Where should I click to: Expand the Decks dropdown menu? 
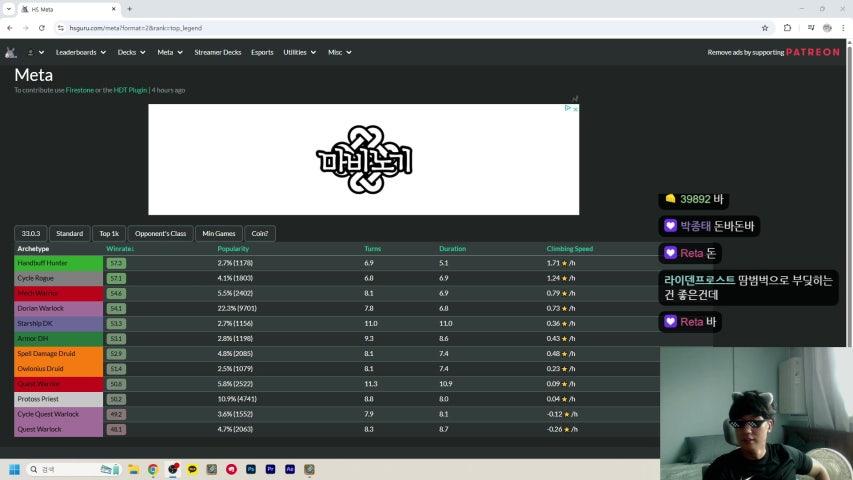(x=131, y=52)
